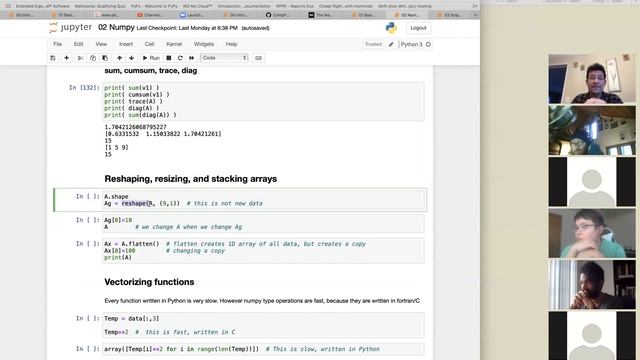
Task: Paste cells below
Action: [105, 58]
